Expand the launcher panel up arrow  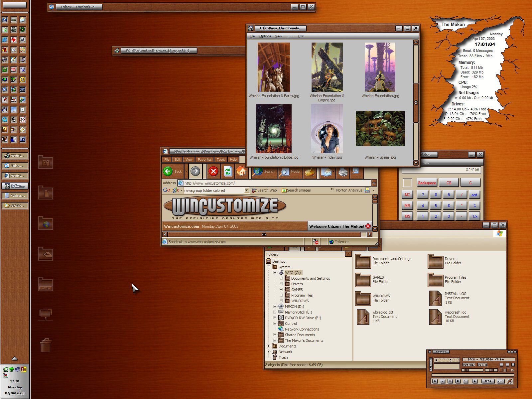pyautogui.click(x=15, y=358)
